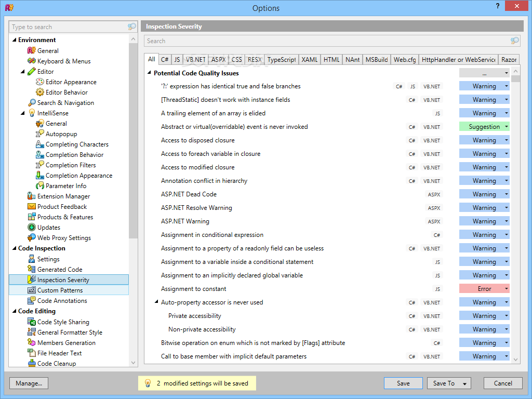Click the Updates green icon
This screenshot has width=532, height=399.
[31, 228]
